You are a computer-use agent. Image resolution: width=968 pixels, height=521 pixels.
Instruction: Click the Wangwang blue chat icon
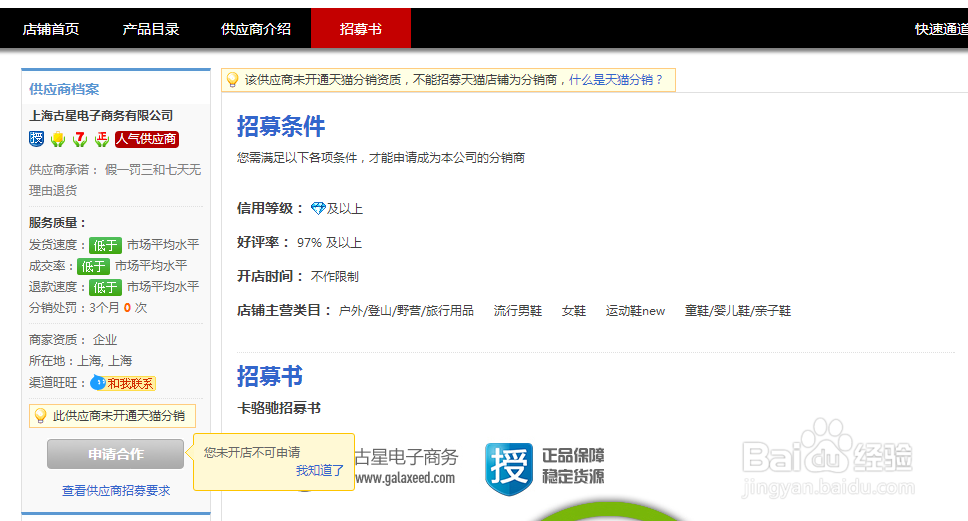(x=98, y=383)
